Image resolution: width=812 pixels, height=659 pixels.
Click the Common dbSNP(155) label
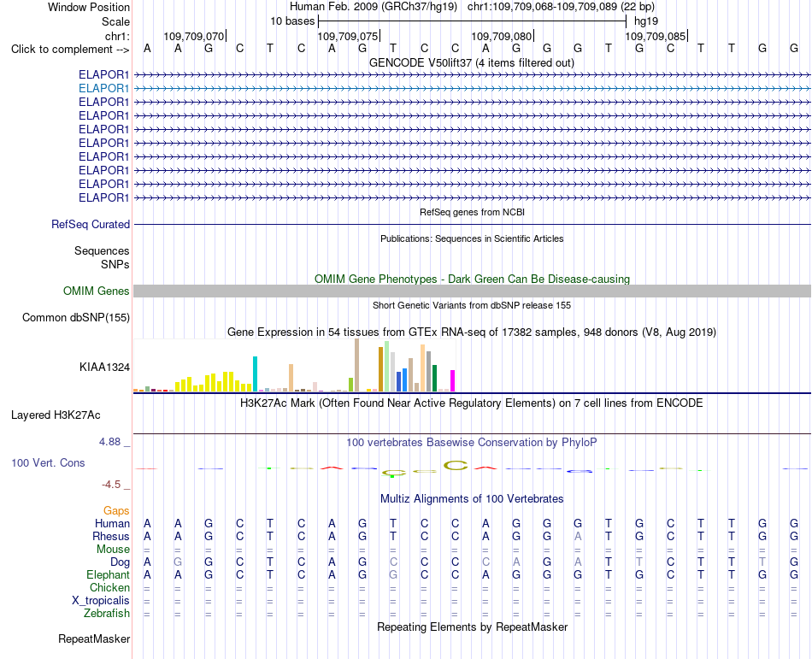pyautogui.click(x=76, y=317)
